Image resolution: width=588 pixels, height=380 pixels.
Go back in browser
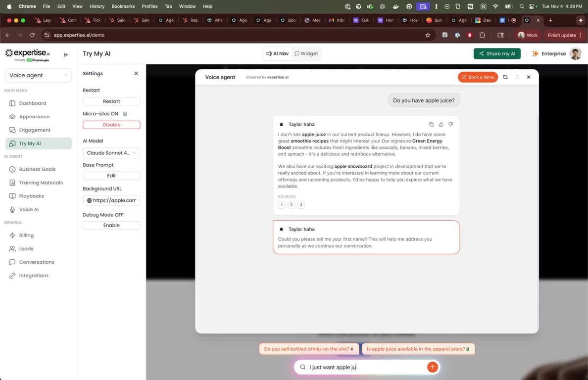8,35
